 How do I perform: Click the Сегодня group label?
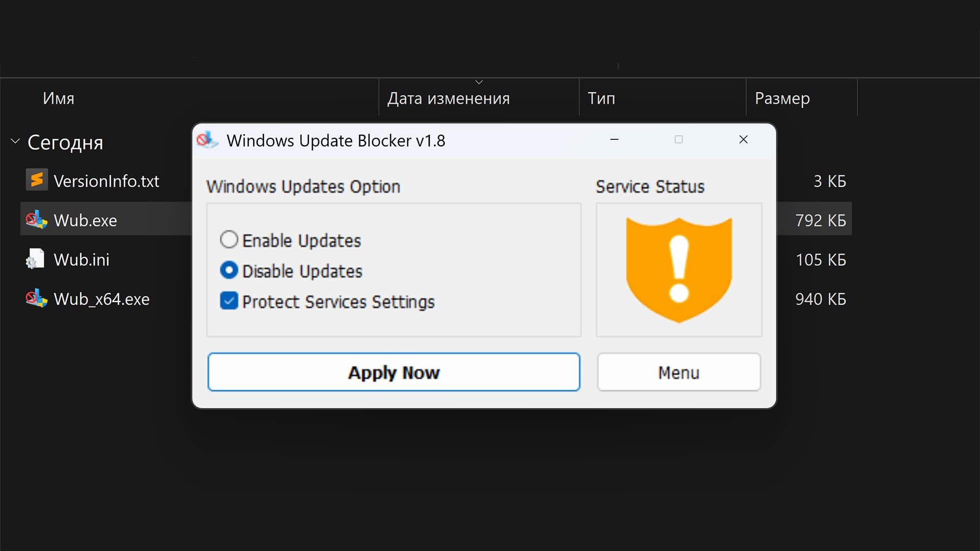coord(65,142)
